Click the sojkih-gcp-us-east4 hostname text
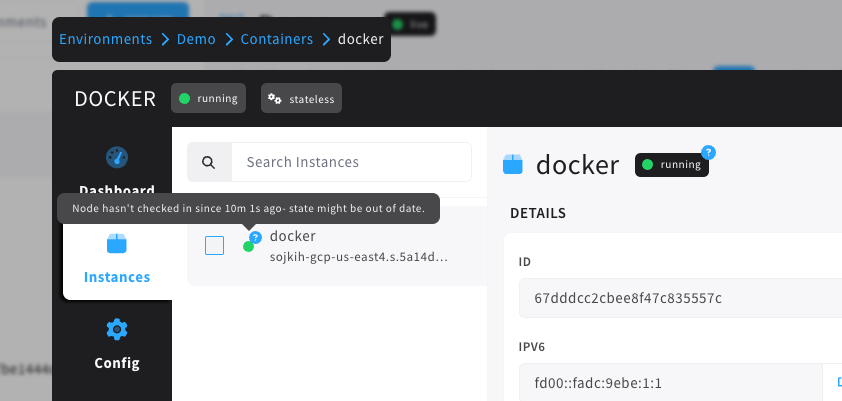This screenshot has height=401, width=842. [359, 257]
